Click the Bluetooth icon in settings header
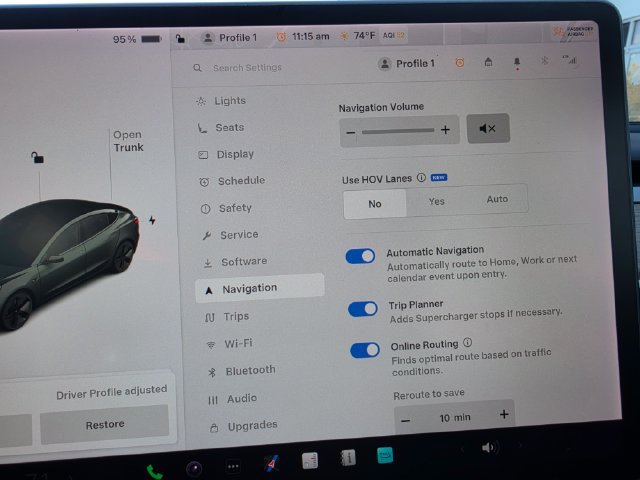The width and height of the screenshot is (640, 480). click(544, 61)
